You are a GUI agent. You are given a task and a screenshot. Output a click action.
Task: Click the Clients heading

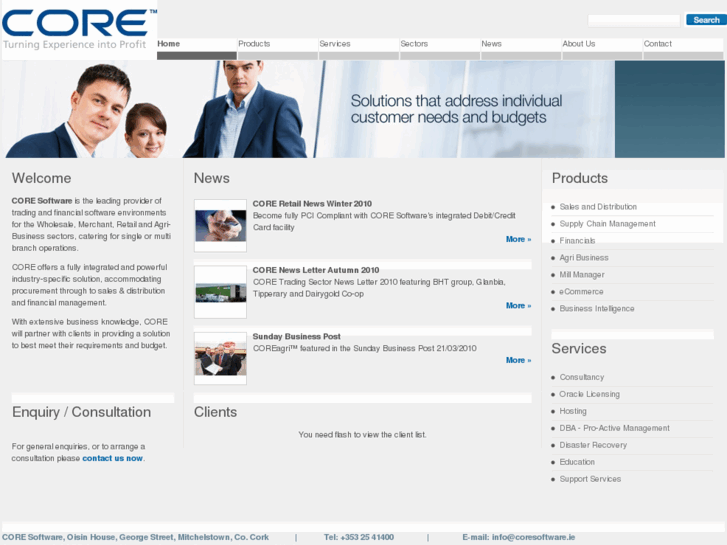point(215,412)
